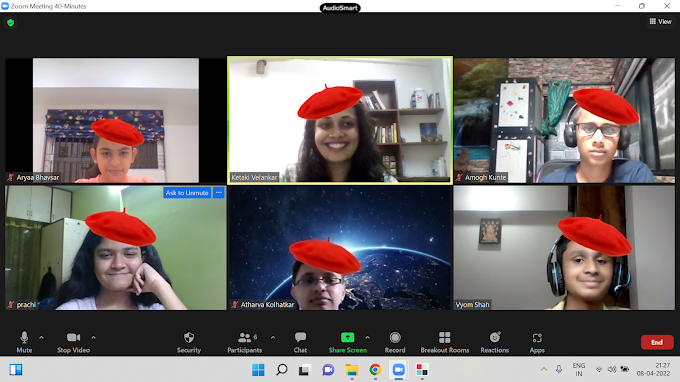Expand share options arrow beside Share Screen
Viewport: 680px width, 382px height.
click(367, 337)
